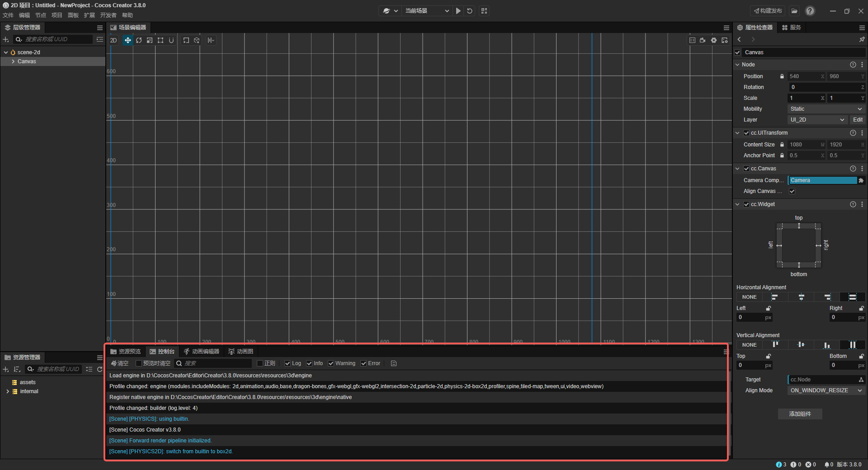The image size is (868, 470).
Task: Set Vertical Alignment to NONE
Action: click(x=749, y=345)
